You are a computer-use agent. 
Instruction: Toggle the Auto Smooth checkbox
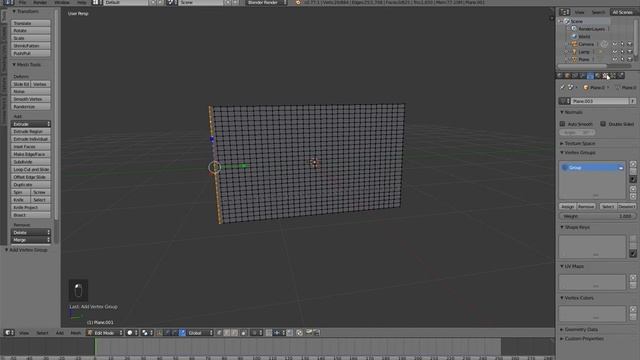[562, 124]
